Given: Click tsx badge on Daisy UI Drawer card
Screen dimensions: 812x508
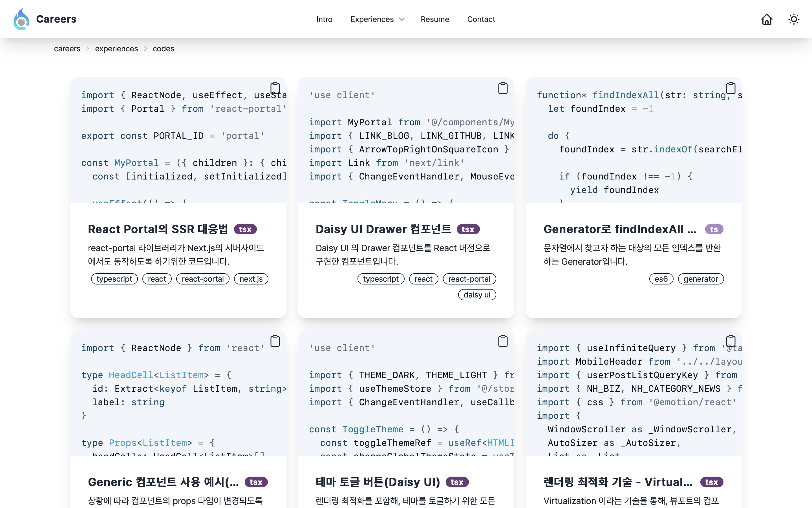Looking at the screenshot, I should click(468, 229).
